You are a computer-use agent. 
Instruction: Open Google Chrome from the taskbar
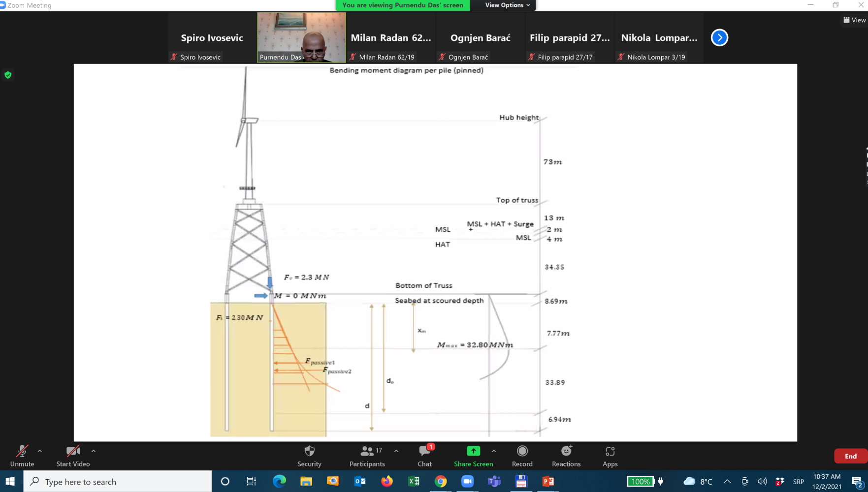(x=441, y=482)
